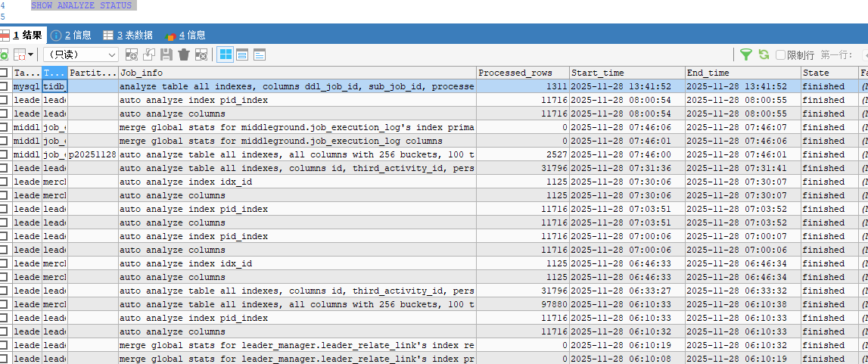Click the save changes floppy disk icon

(x=166, y=54)
